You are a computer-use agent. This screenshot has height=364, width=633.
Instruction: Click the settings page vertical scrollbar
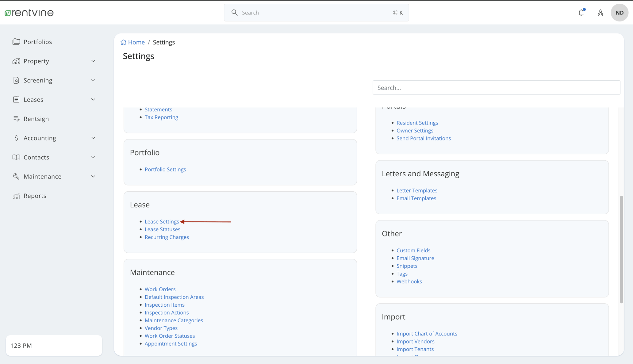point(621,249)
